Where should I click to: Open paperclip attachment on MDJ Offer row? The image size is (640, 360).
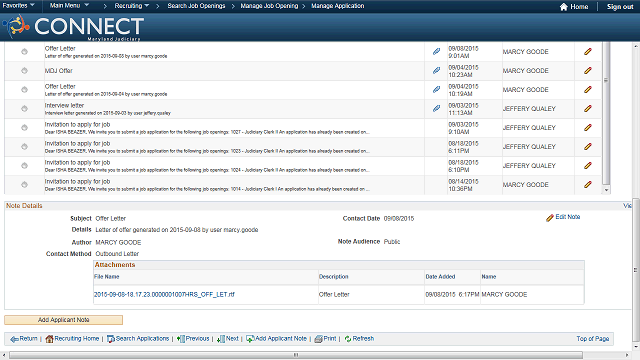click(x=436, y=70)
